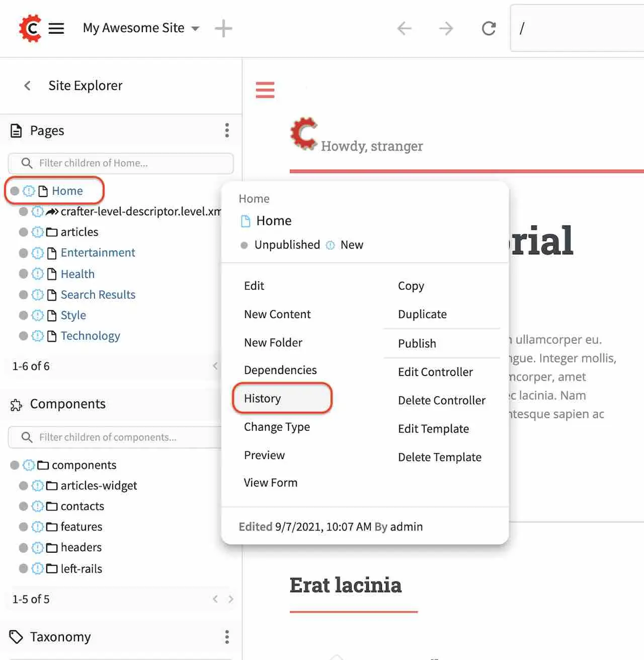
Task: Focus the Filter children of components field
Action: (115, 437)
